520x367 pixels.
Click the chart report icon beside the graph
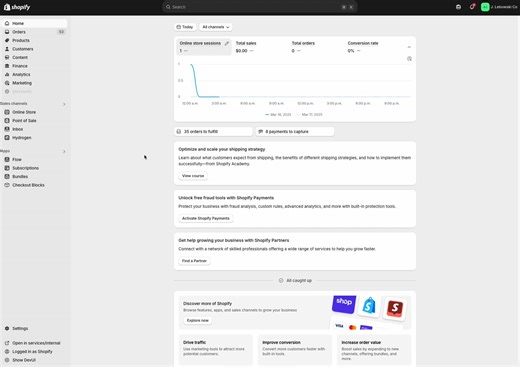[409, 59]
